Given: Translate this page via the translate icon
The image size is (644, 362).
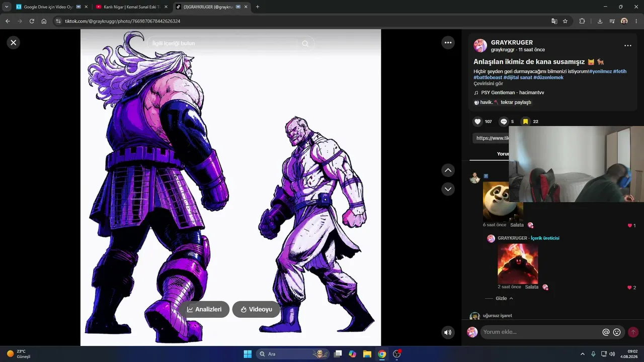Looking at the screenshot, I should [x=554, y=21].
